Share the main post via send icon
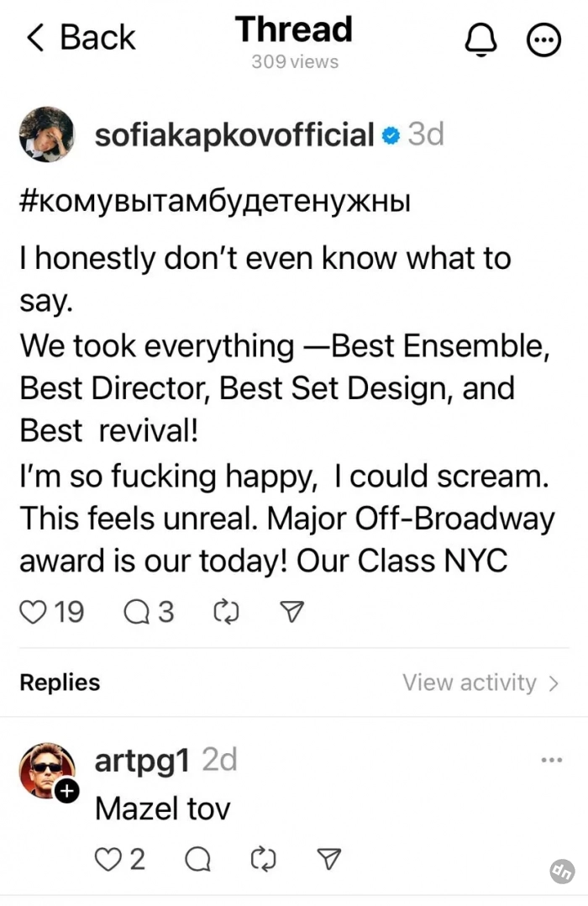This screenshot has height=906, width=588. 290,613
